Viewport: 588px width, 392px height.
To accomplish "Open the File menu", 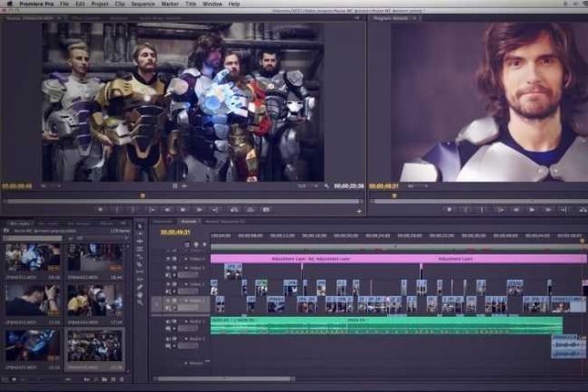I will [x=64, y=4].
